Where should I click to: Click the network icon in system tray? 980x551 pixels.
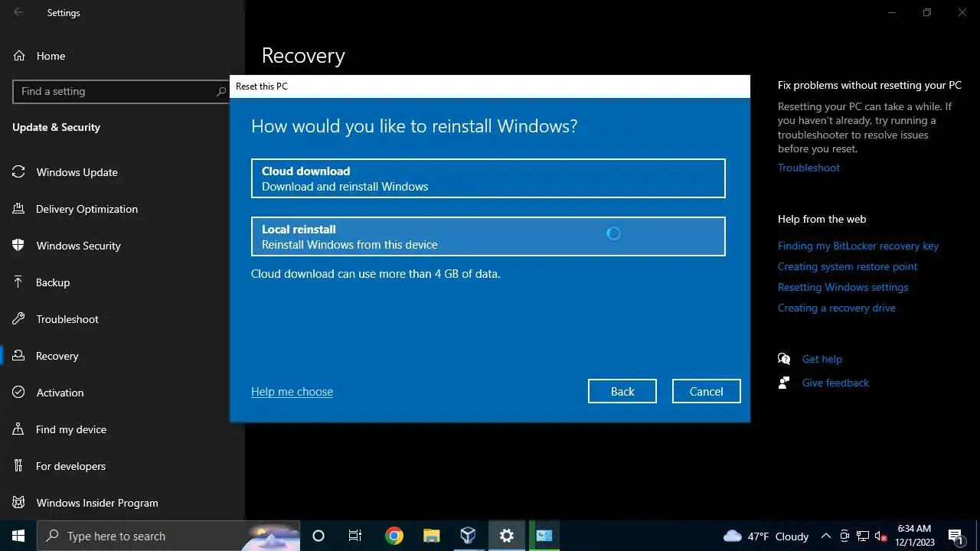[863, 536]
